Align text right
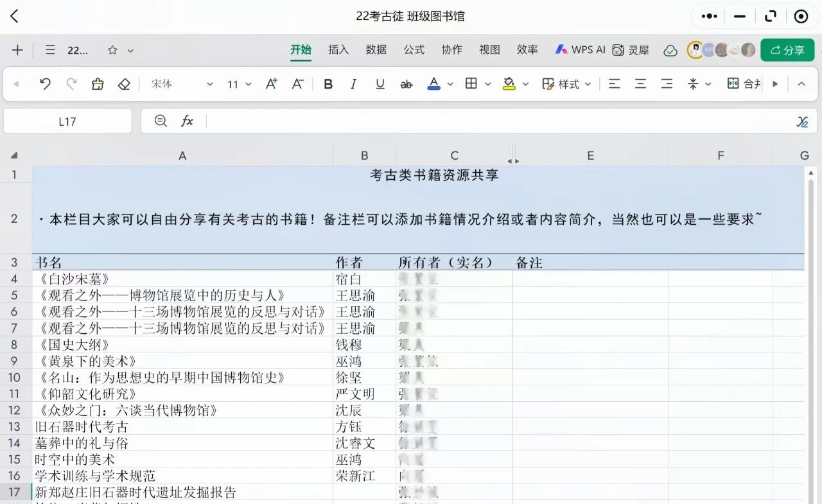This screenshot has width=822, height=504. pyautogui.click(x=667, y=84)
